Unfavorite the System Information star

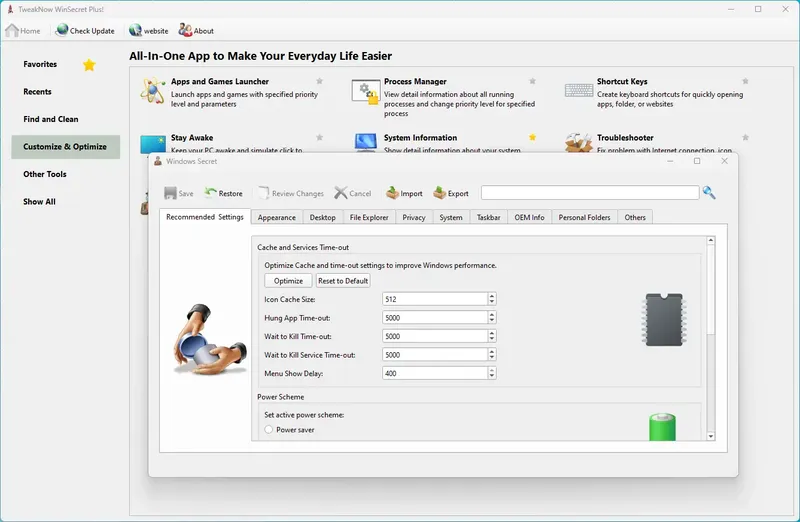tap(532, 137)
